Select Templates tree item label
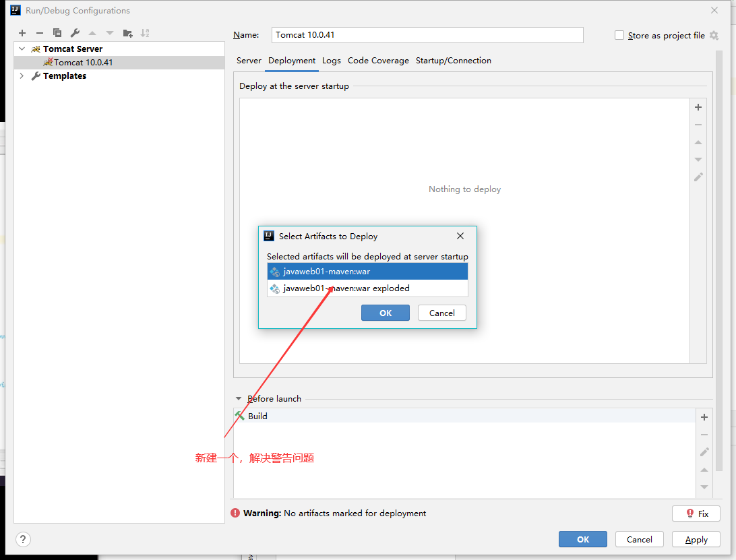 click(x=65, y=75)
